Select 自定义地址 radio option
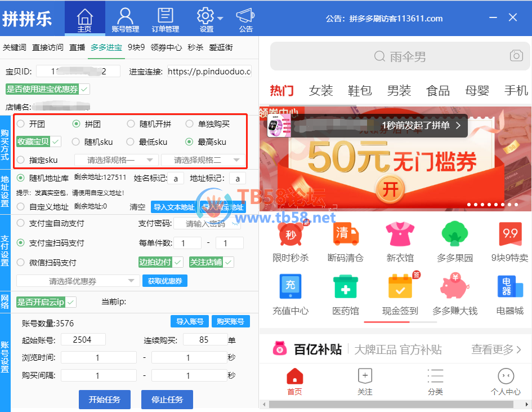The width and height of the screenshot is (532, 412). click(21, 206)
